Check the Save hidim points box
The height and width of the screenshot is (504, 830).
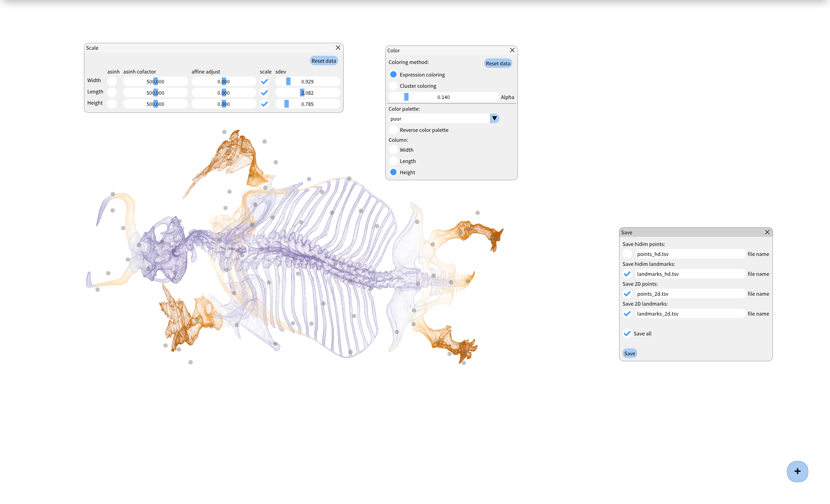click(627, 254)
